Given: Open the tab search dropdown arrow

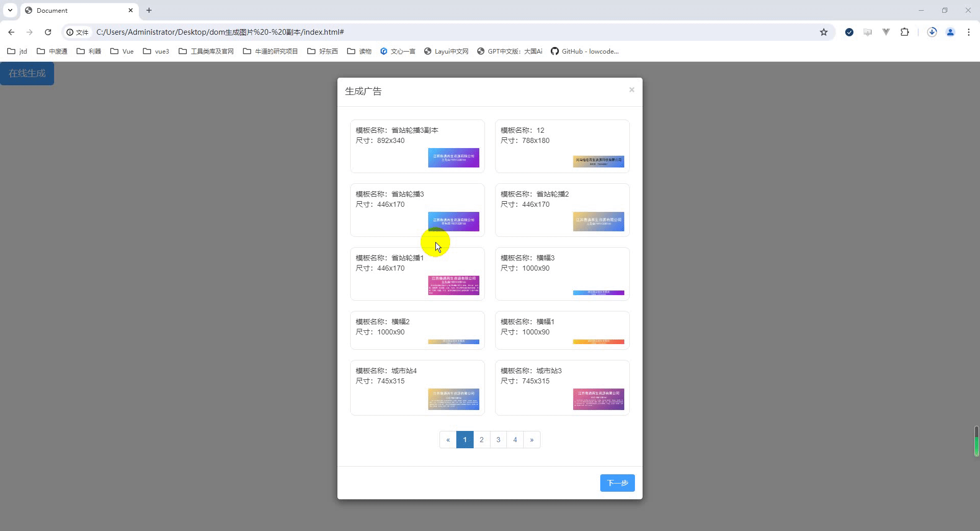Looking at the screenshot, I should pyautogui.click(x=10, y=10).
